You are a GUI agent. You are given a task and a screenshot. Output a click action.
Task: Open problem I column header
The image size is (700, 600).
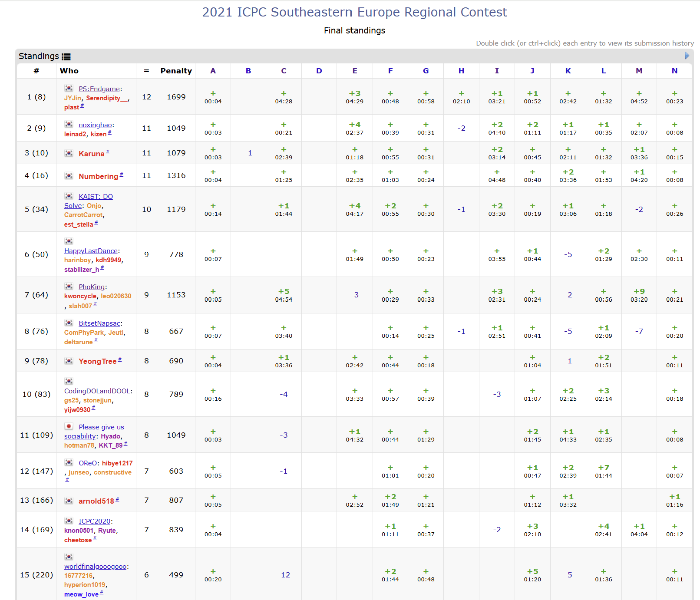[x=497, y=71]
